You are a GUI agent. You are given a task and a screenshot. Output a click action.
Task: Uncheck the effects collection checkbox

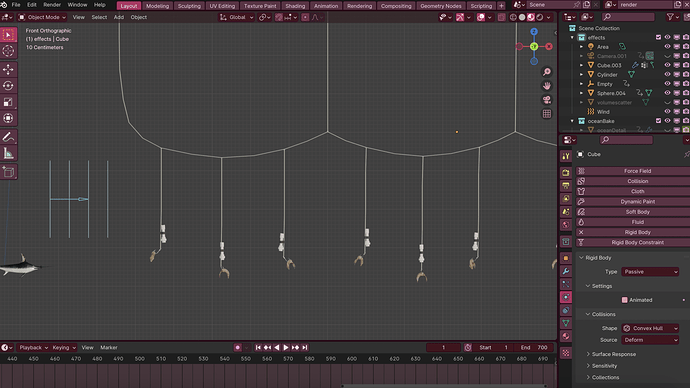pos(658,37)
